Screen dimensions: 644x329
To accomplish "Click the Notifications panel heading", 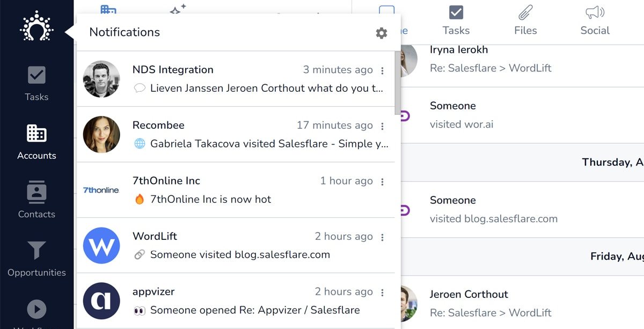I will coord(125,32).
